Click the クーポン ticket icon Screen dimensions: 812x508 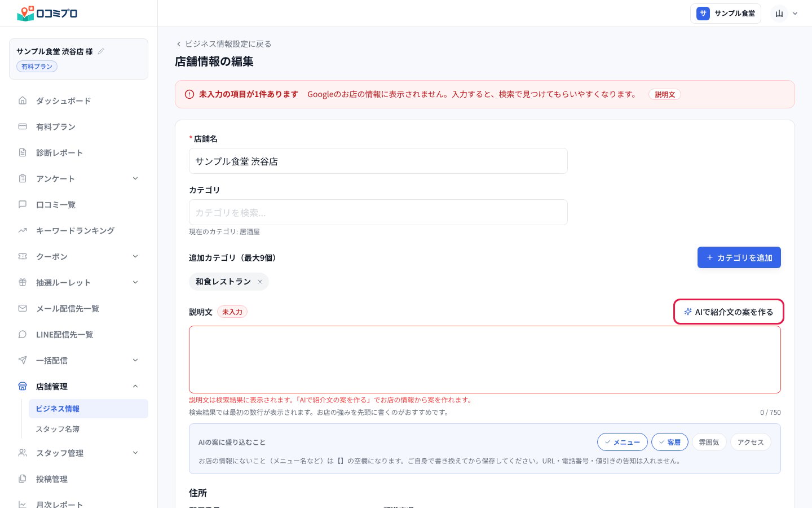pos(23,256)
